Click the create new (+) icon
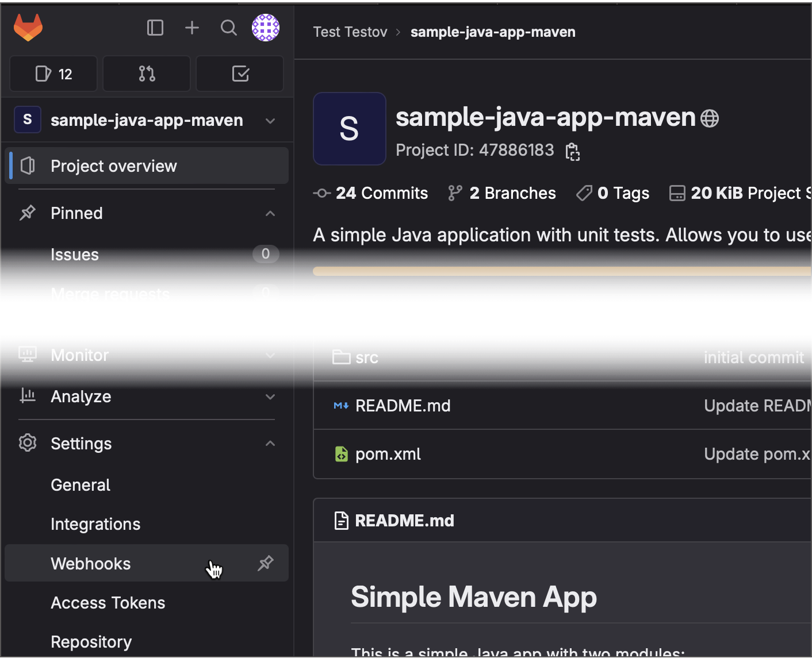The width and height of the screenshot is (812, 662). coord(191,27)
